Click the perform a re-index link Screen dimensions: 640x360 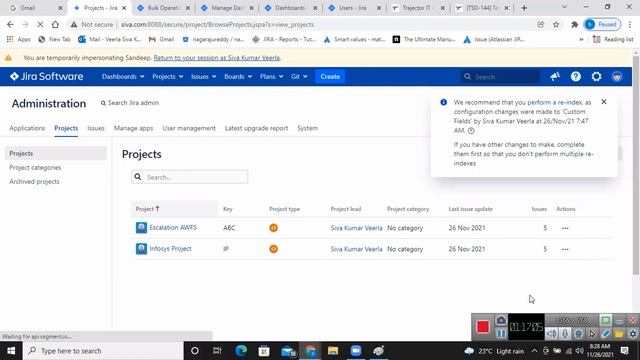(555, 102)
